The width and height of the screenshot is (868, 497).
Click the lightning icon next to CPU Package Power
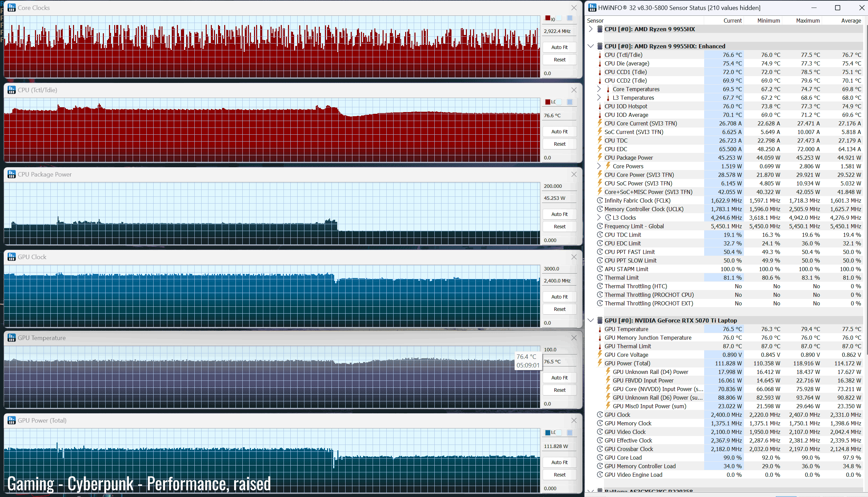pyautogui.click(x=600, y=158)
